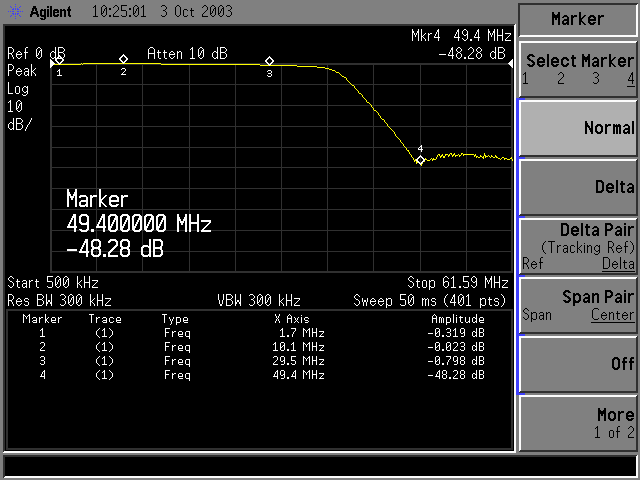The image size is (640, 480).
Task: Open More 1 of 2 softkey page
Action: (x=578, y=423)
